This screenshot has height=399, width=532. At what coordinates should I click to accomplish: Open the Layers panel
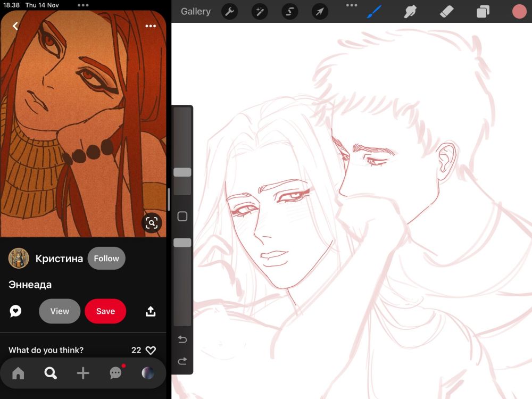(x=483, y=12)
